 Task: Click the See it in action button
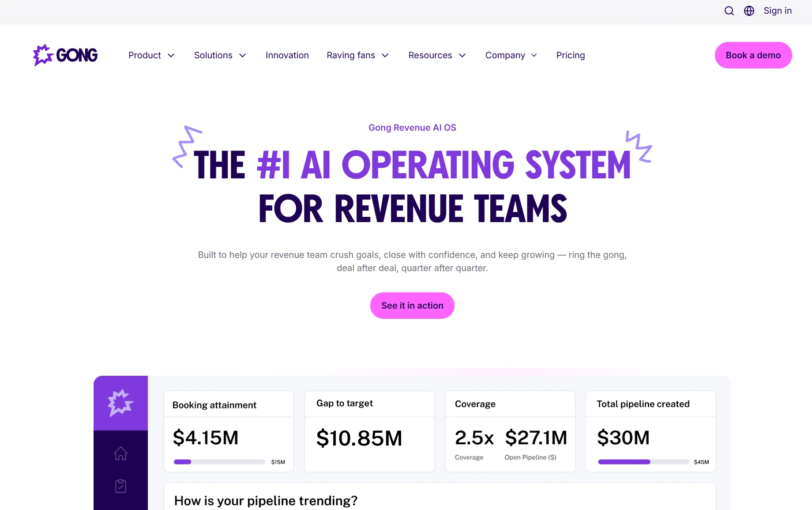[x=412, y=306]
